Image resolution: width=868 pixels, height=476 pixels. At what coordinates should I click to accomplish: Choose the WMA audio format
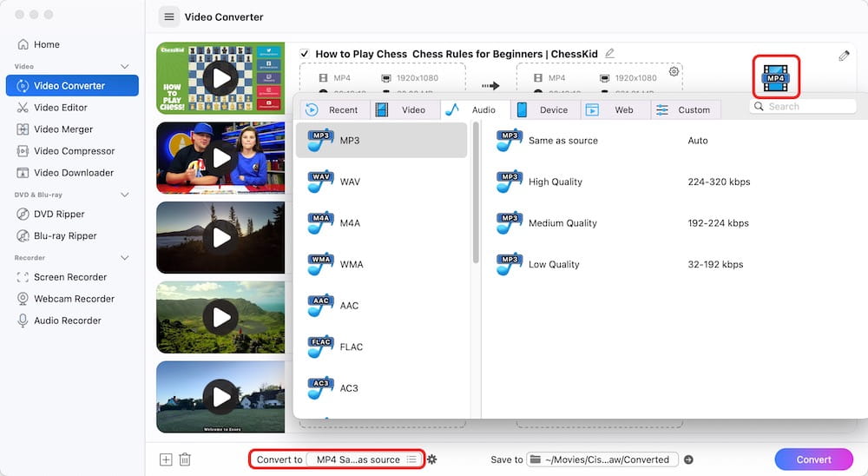381,264
